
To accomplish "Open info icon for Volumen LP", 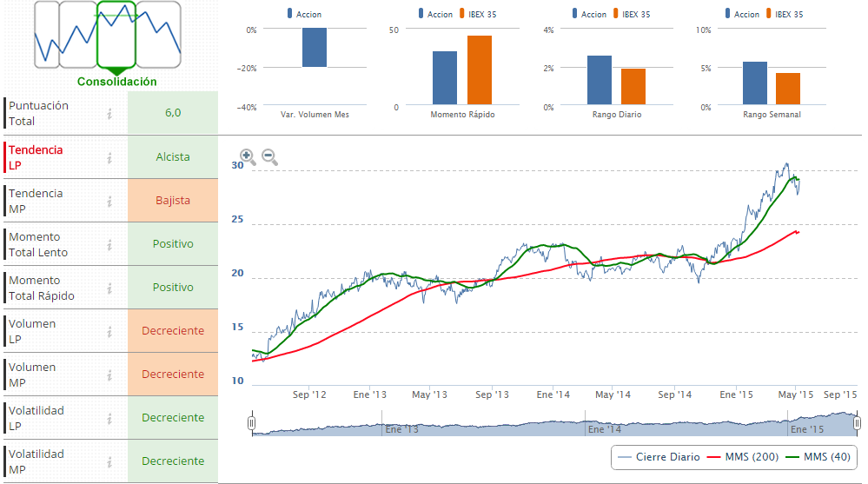I will click(109, 332).
